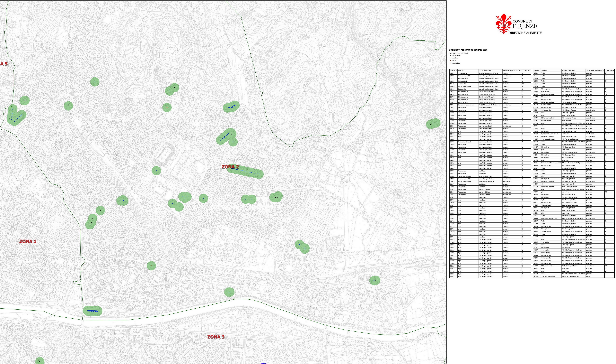The width and height of the screenshot is (616, 364).
Task: Click the word sostituzione in the legend
Action: [x=456, y=63]
